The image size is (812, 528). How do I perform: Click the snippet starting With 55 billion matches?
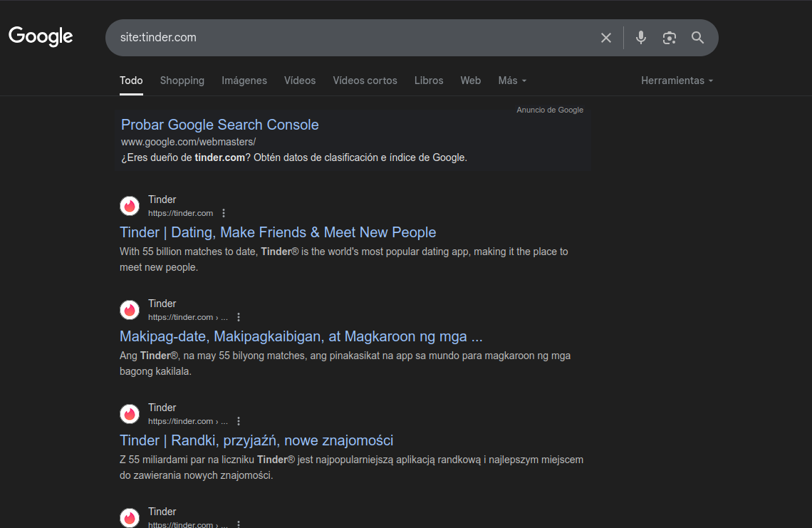point(344,259)
